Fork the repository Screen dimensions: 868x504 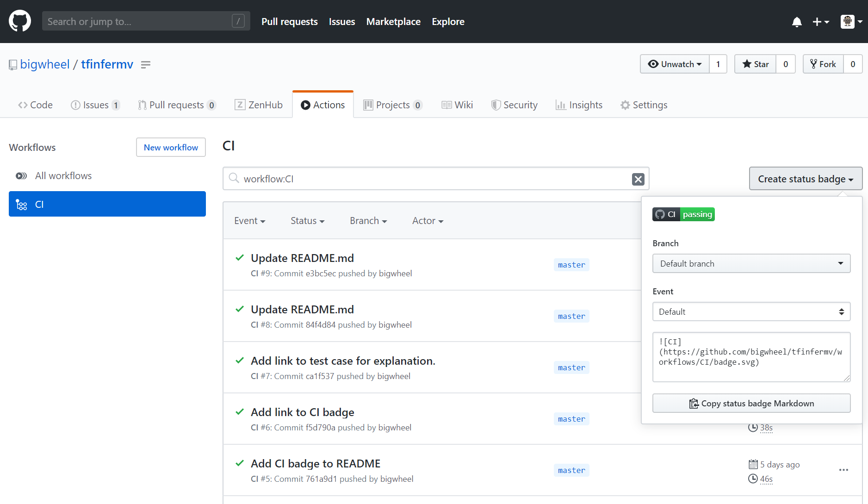(823, 64)
